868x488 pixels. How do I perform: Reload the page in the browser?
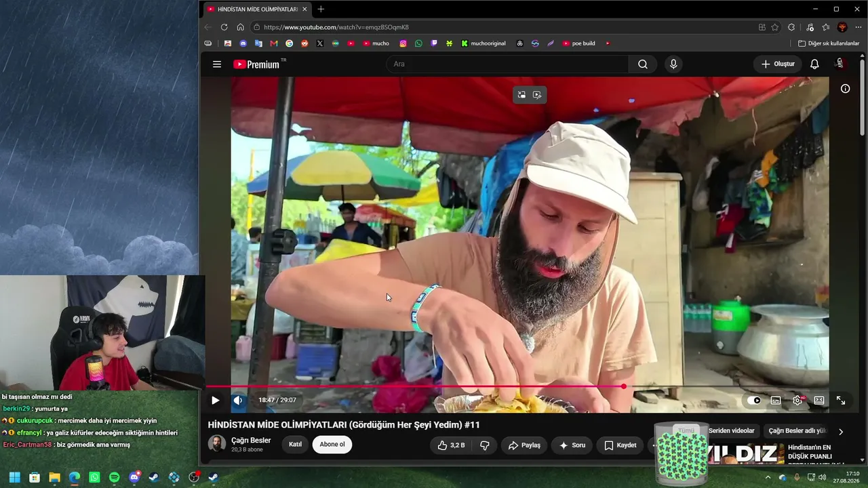[x=224, y=27]
